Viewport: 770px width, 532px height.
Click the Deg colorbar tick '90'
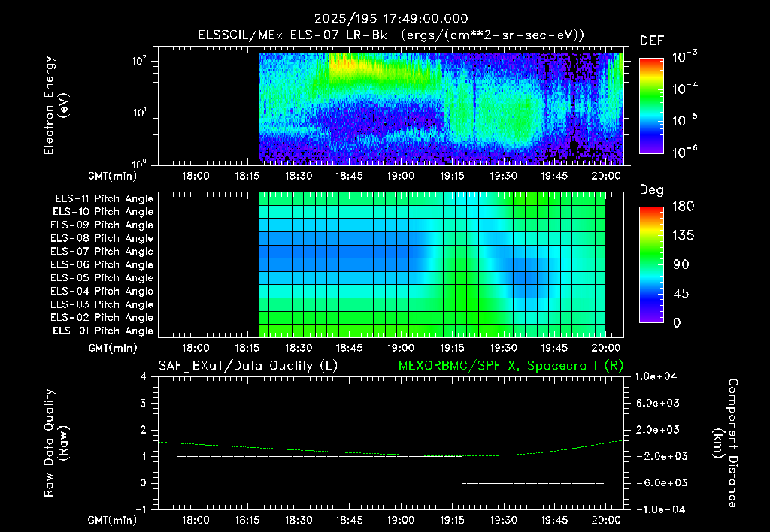(681, 264)
